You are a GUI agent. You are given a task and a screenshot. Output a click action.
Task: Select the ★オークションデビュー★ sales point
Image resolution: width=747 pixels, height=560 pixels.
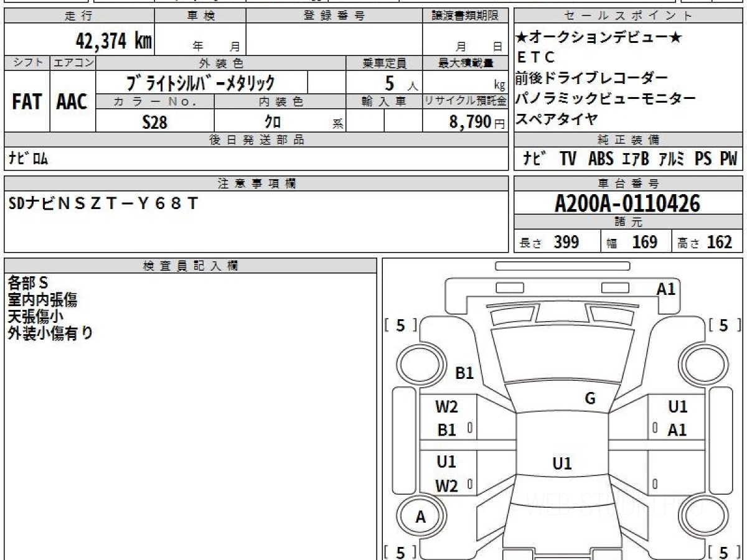(x=599, y=37)
